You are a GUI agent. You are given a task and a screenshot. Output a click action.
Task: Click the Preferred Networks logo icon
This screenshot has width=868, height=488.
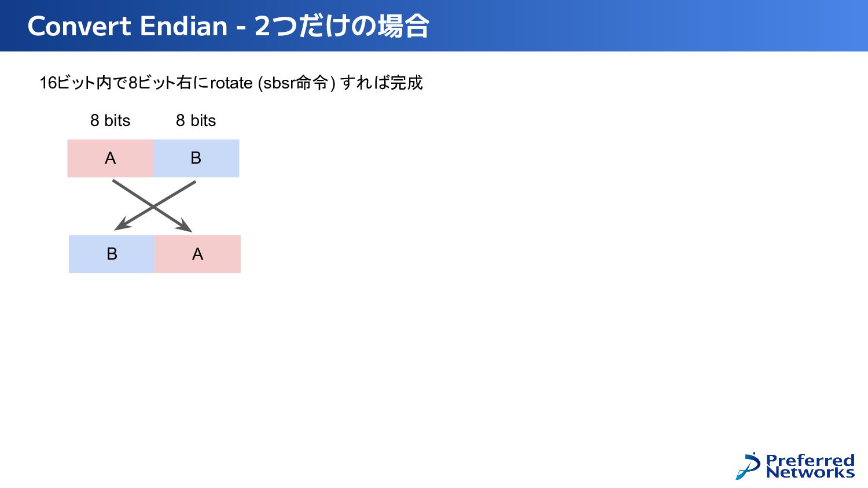pyautogui.click(x=748, y=466)
